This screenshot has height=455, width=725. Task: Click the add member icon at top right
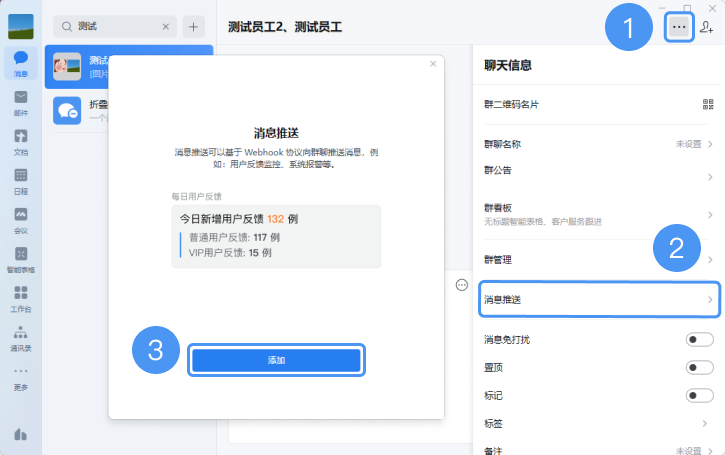coord(707,28)
